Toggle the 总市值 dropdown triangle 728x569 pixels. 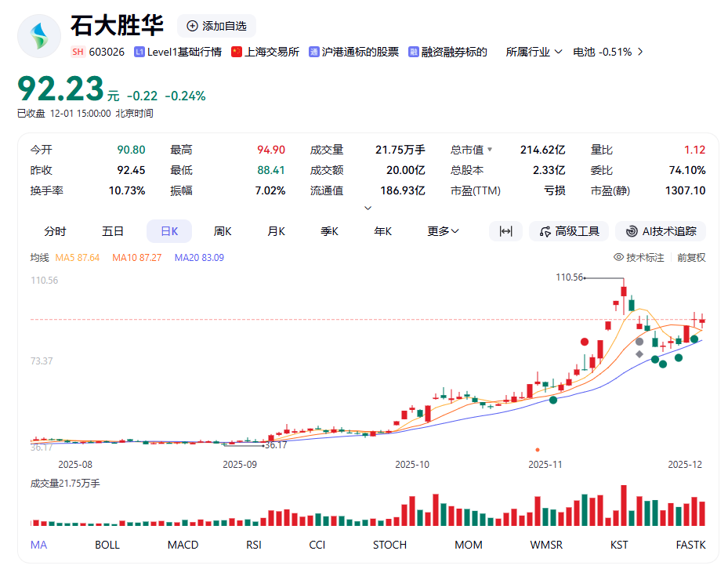490,150
